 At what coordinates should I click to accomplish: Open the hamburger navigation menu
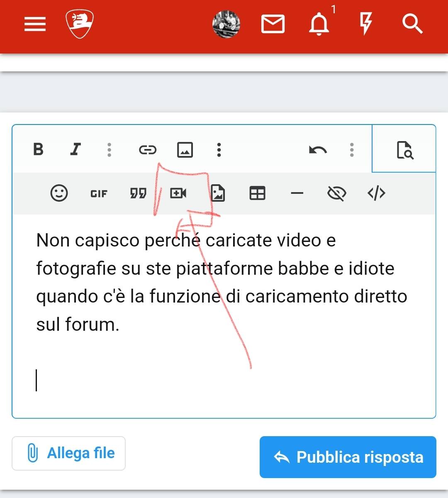click(35, 24)
